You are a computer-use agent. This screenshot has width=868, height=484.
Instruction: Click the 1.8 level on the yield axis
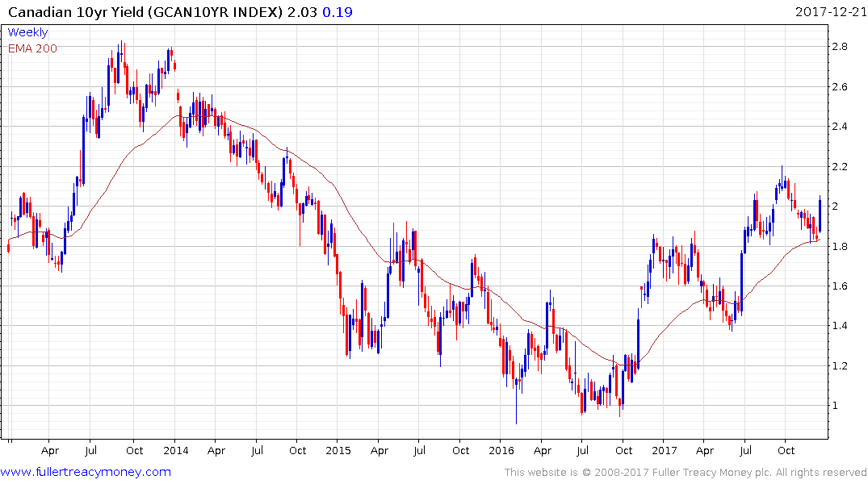coord(840,247)
